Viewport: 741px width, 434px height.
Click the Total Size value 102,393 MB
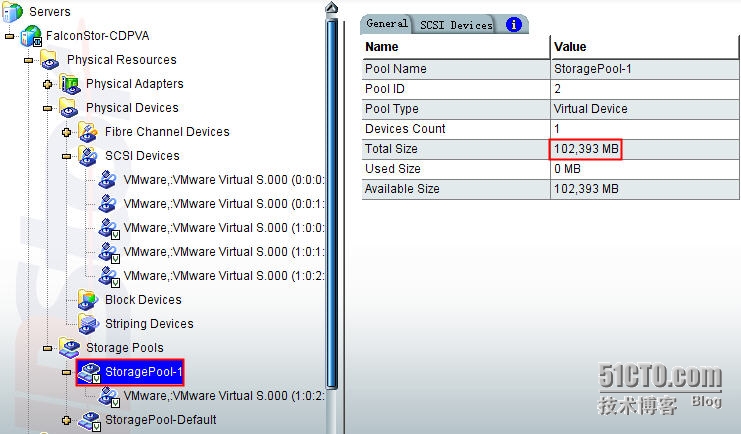click(586, 149)
